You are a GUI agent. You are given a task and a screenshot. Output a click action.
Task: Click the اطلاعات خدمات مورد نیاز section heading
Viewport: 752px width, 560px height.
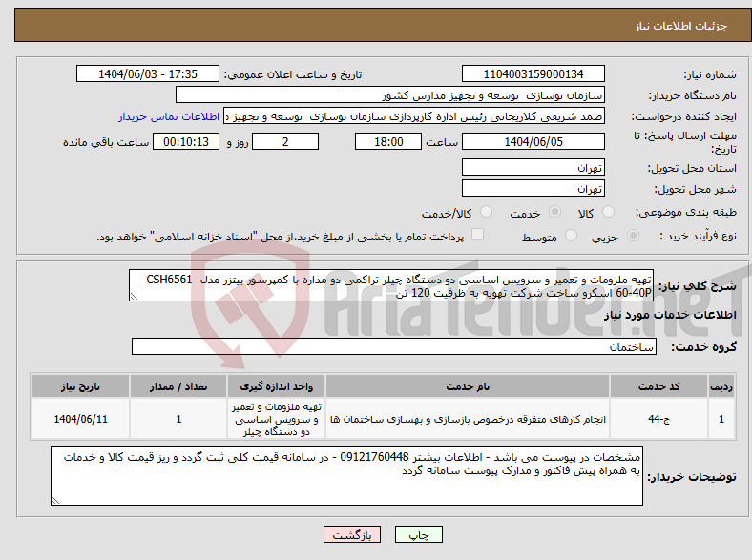(670, 315)
